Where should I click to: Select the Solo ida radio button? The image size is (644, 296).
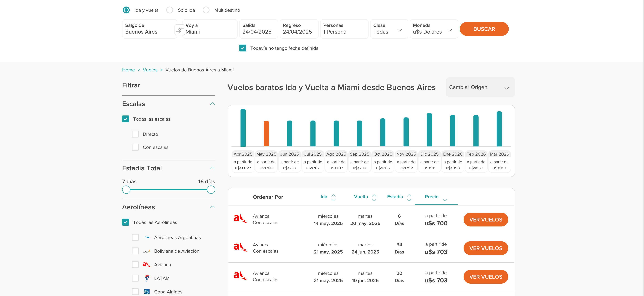(170, 10)
